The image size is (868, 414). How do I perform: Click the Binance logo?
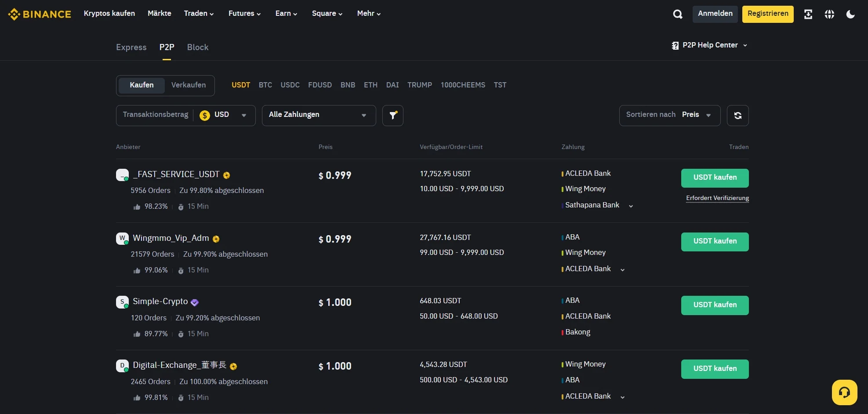tap(40, 14)
